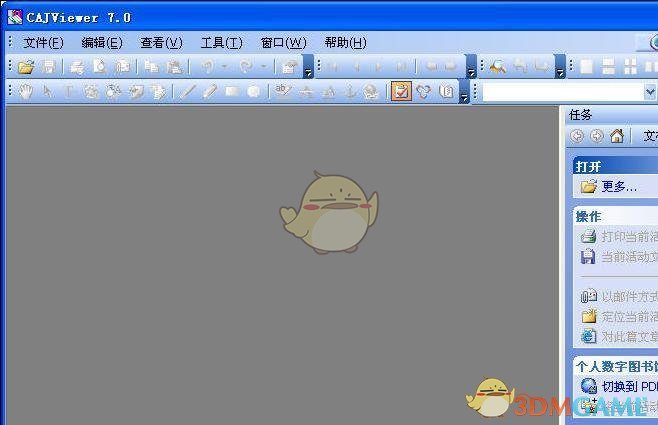
Task: Go to first page with navigation icon
Action: click(x=334, y=67)
